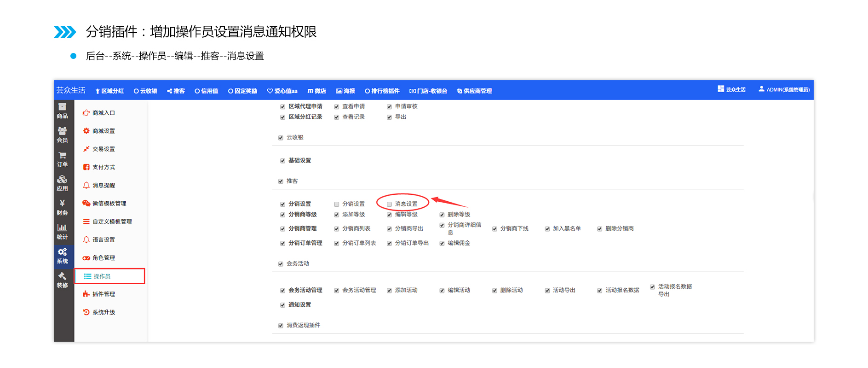Enable the 消息设置 permission checkbox
The width and height of the screenshot is (868, 368).
tap(389, 204)
